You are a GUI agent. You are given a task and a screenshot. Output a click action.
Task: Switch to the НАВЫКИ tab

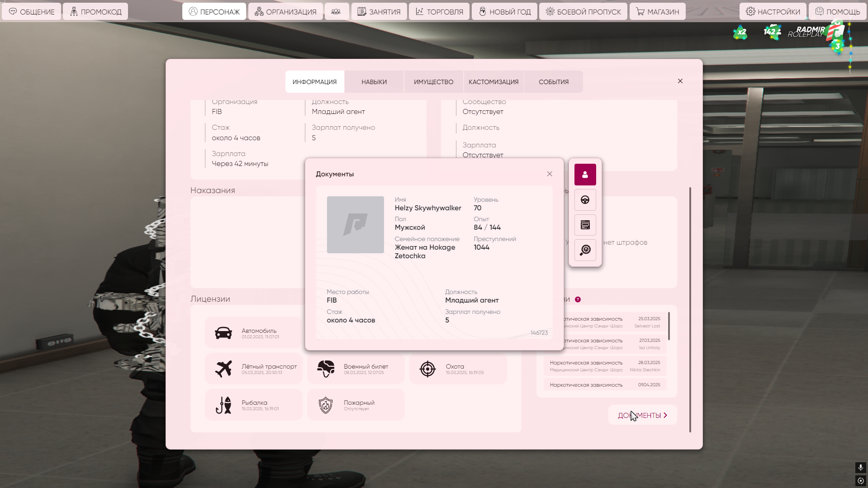click(x=374, y=82)
